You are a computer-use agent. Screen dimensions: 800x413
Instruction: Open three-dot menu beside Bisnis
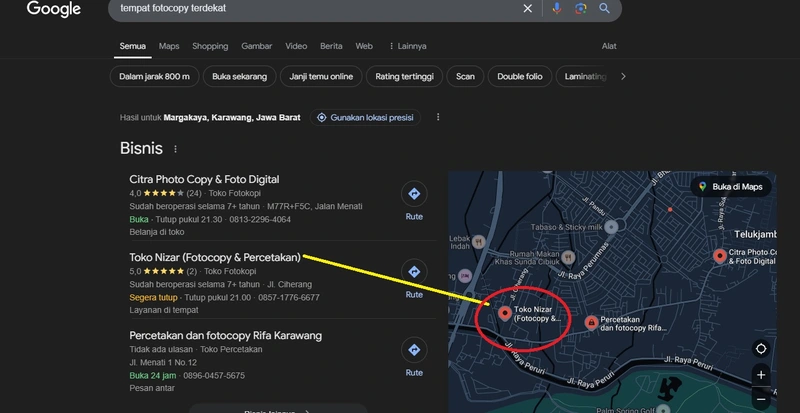176,149
